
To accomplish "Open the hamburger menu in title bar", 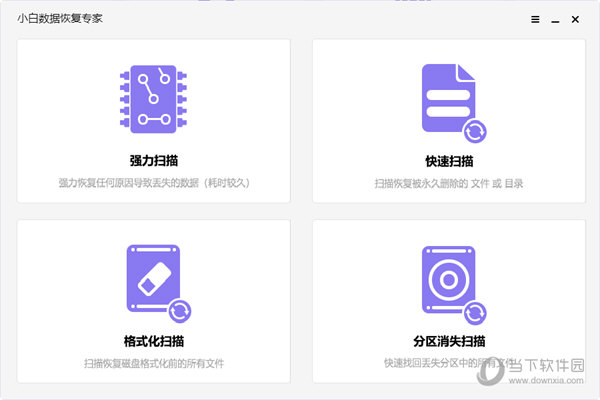I will coord(535,19).
